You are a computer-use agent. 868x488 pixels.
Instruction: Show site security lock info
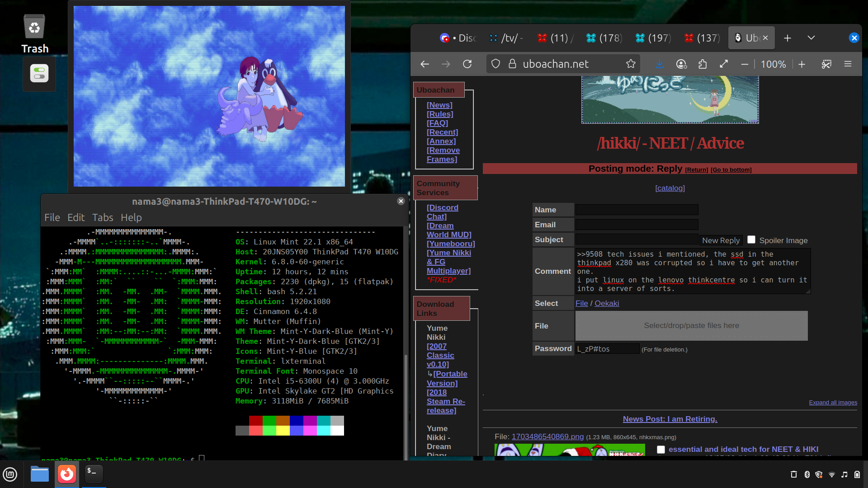point(512,64)
